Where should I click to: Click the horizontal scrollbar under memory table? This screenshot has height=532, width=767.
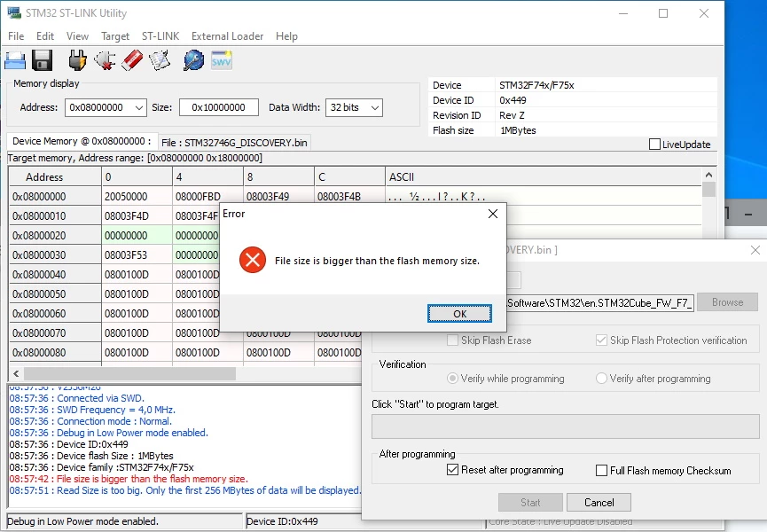click(129, 374)
